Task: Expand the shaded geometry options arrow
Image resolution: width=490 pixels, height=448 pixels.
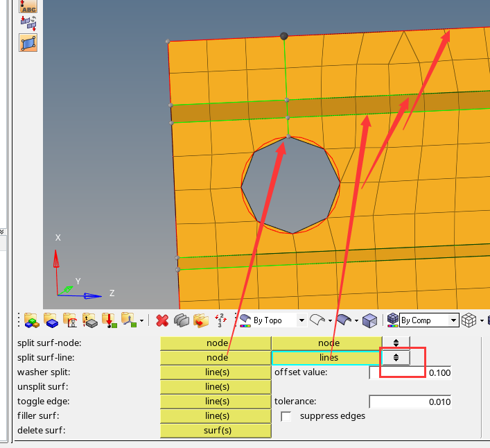Action: click(x=356, y=321)
